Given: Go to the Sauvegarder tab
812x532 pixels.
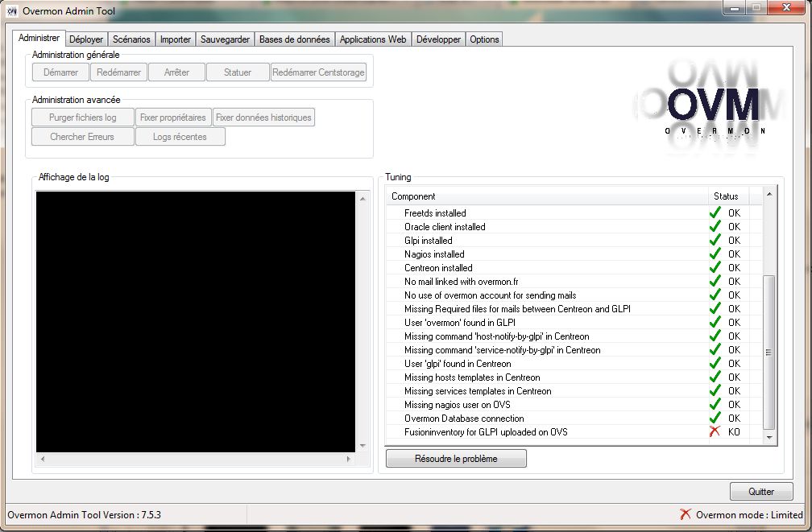Looking at the screenshot, I should click(x=225, y=39).
